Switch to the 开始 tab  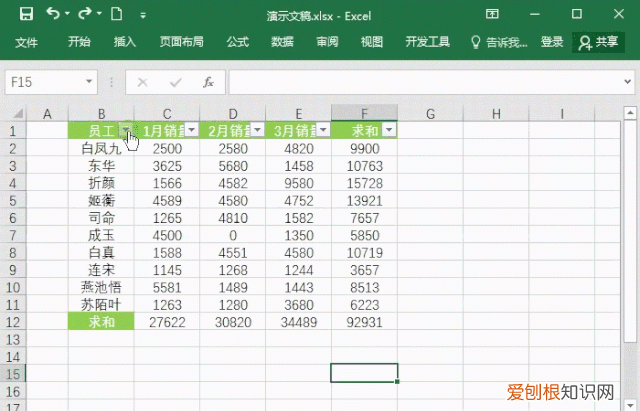tap(79, 42)
